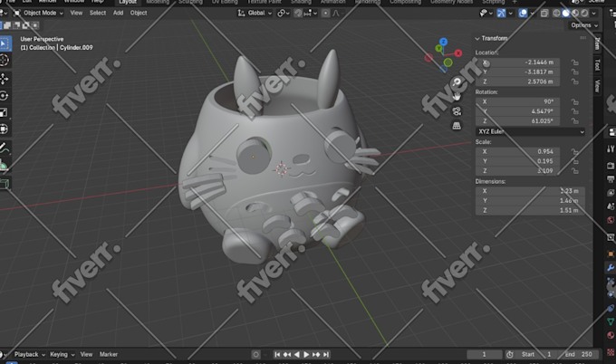Open the Output properties tab icon
616x364 pixels.
(x=611, y=179)
